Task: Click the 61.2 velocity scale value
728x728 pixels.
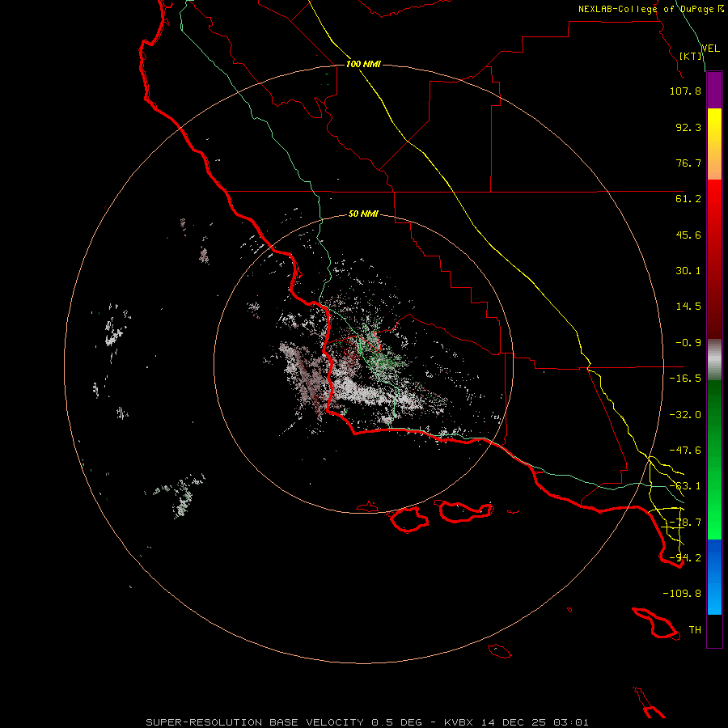Action: 688,199
